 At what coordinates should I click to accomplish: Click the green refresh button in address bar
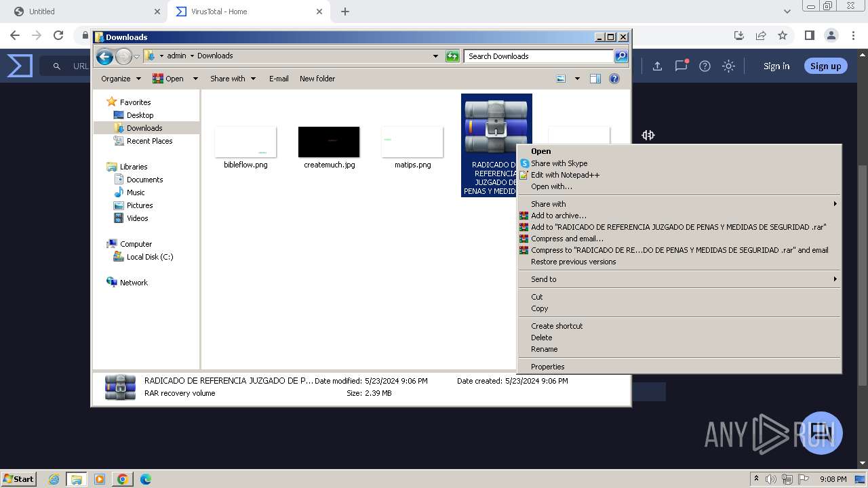pyautogui.click(x=452, y=56)
